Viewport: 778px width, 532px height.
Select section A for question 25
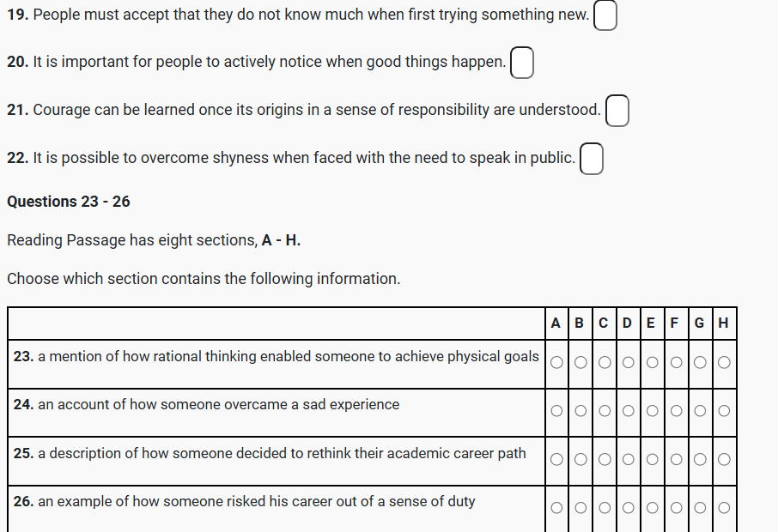pyautogui.click(x=556, y=459)
